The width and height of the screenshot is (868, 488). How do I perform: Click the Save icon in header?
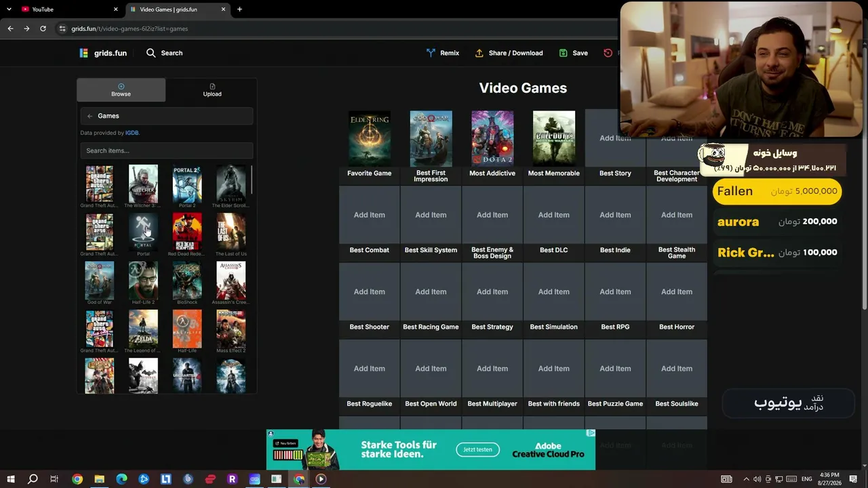563,53
